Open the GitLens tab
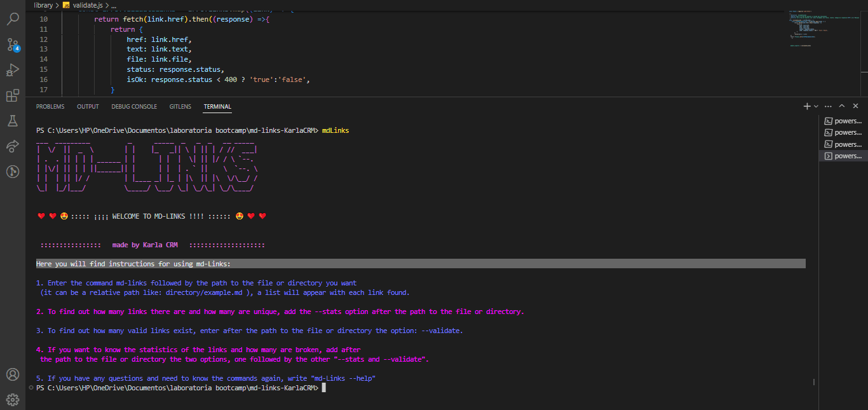Image resolution: width=868 pixels, height=410 pixels. coord(180,107)
